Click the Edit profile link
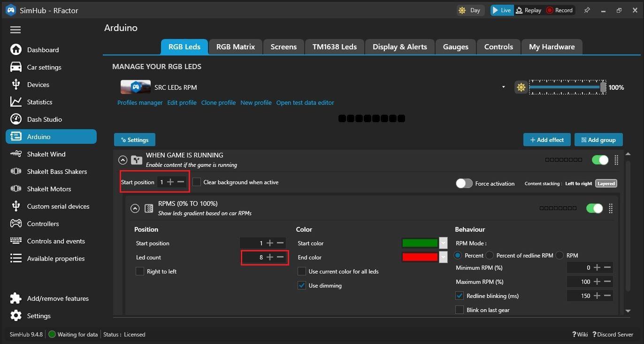644x344 pixels. click(x=182, y=103)
